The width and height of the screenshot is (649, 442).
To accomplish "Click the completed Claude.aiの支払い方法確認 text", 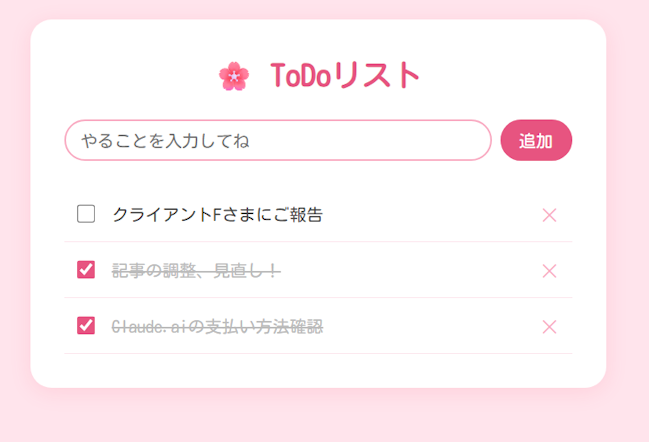I will 217,327.
